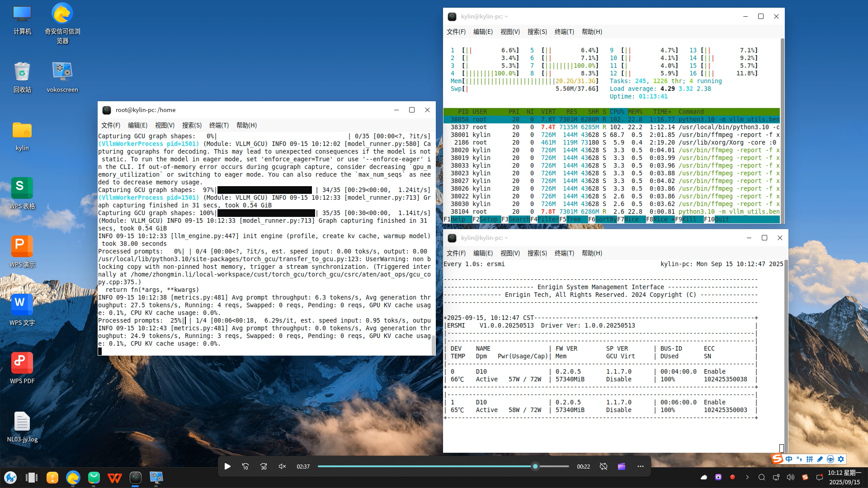Open Sogou input method settings gear
This screenshot has height=488, width=868.
[841, 459]
